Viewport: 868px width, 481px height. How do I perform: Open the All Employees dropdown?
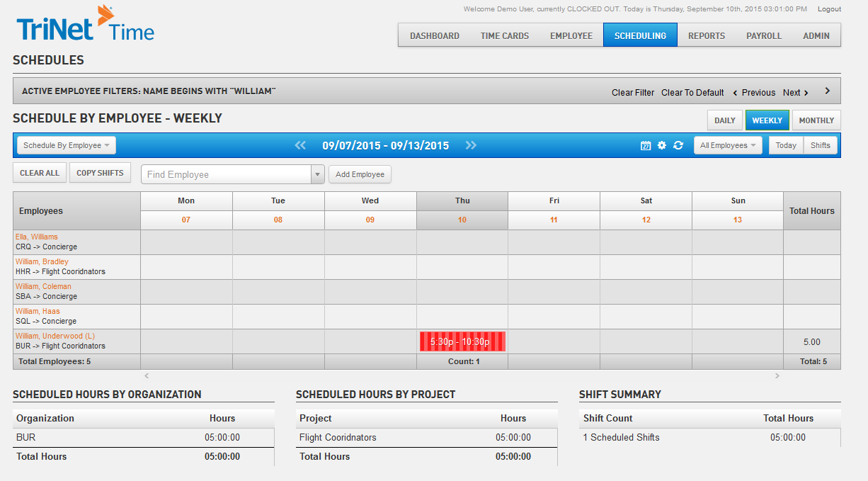728,145
